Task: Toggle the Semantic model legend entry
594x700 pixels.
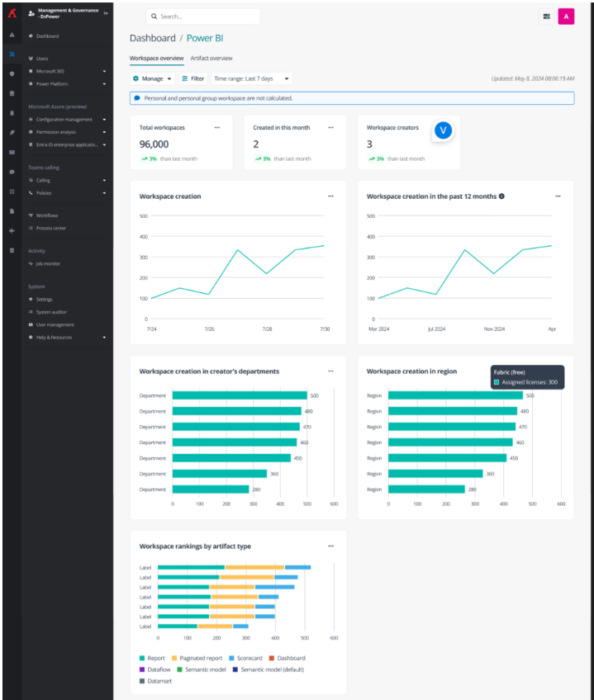Action: tap(202, 669)
